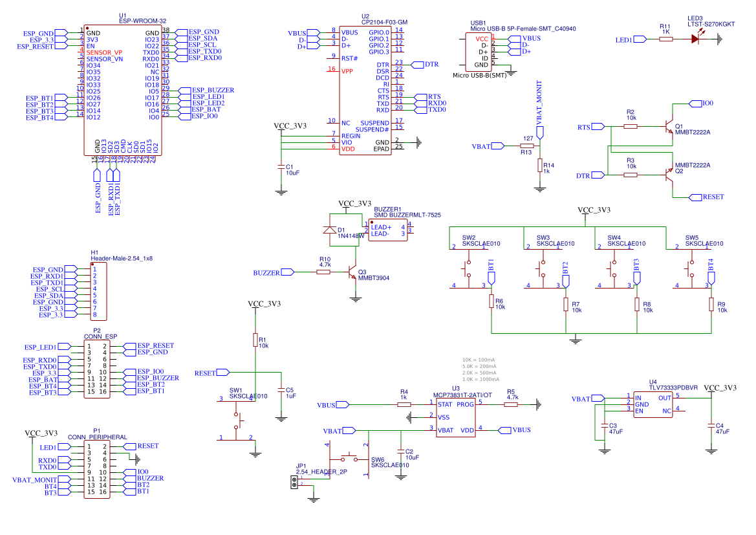Click the U4 TLV73333PDBVR regulator body
The height and width of the screenshot is (535, 756).
click(653, 404)
